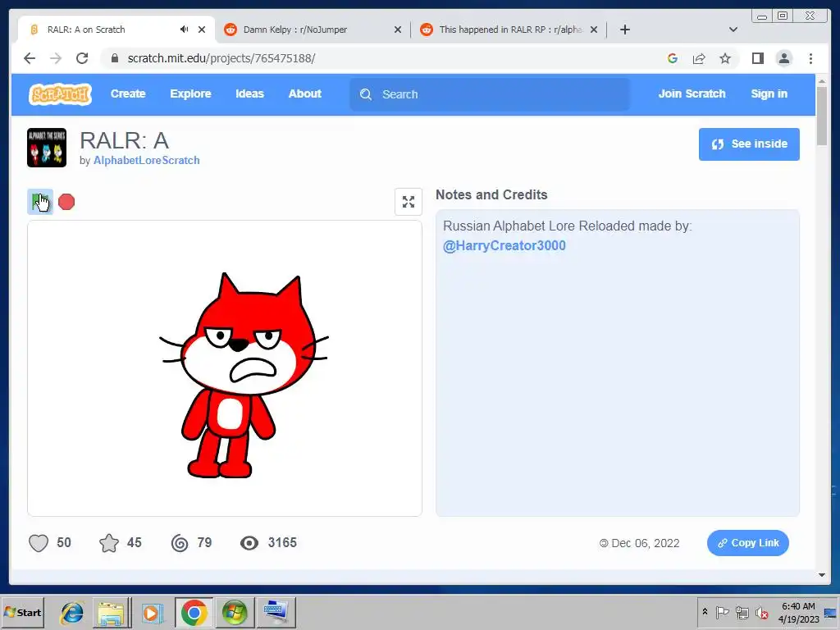Go back in browser history
This screenshot has width=840, height=630.
(x=30, y=58)
